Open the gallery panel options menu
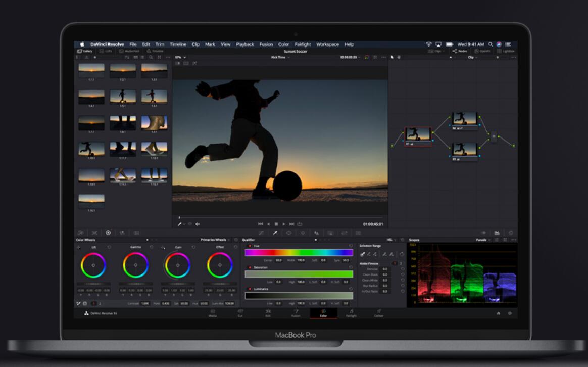Viewport: 588px width, 367px height. pyautogui.click(x=168, y=58)
